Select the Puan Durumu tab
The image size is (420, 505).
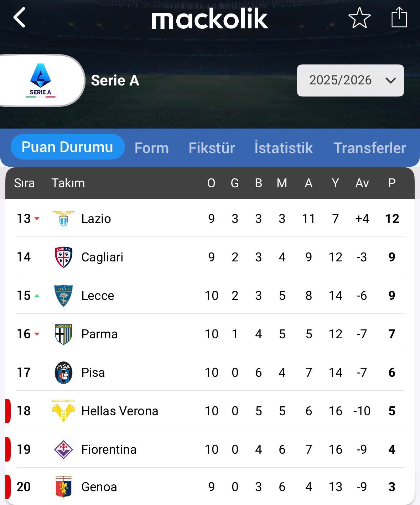[67, 147]
